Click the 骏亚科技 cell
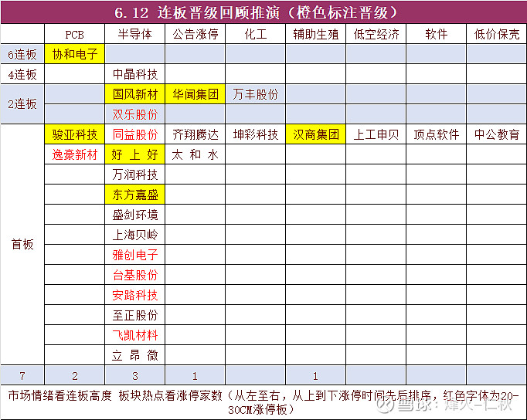Image resolution: width=527 pixels, height=420 pixels. (75, 134)
